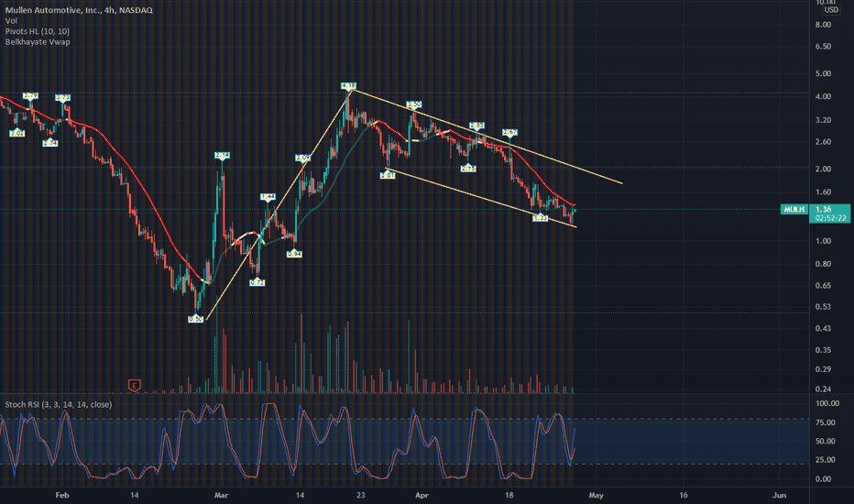Viewport: 854px width, 504px height.
Task: Select the MULN symbol price tag
Action: 794,209
